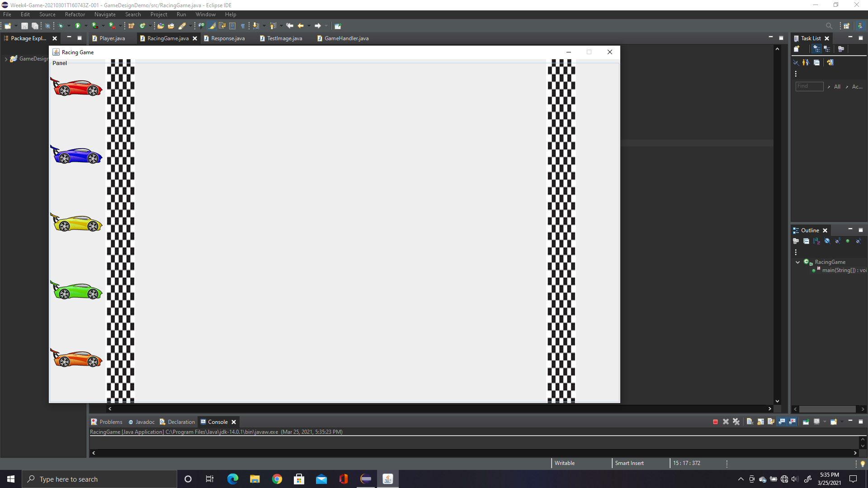Create a new Java class

pyautogui.click(x=142, y=26)
